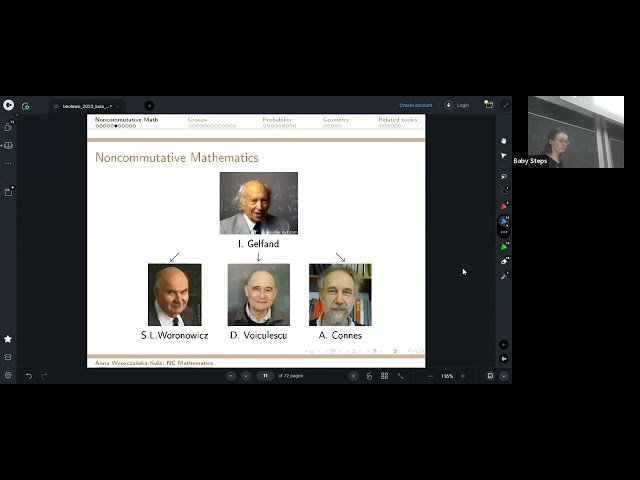Open thumbnail grid view

384,376
